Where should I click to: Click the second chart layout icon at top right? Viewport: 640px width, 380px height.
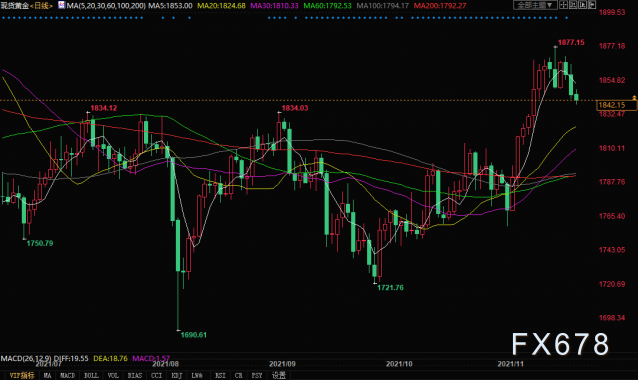[x=573, y=5]
